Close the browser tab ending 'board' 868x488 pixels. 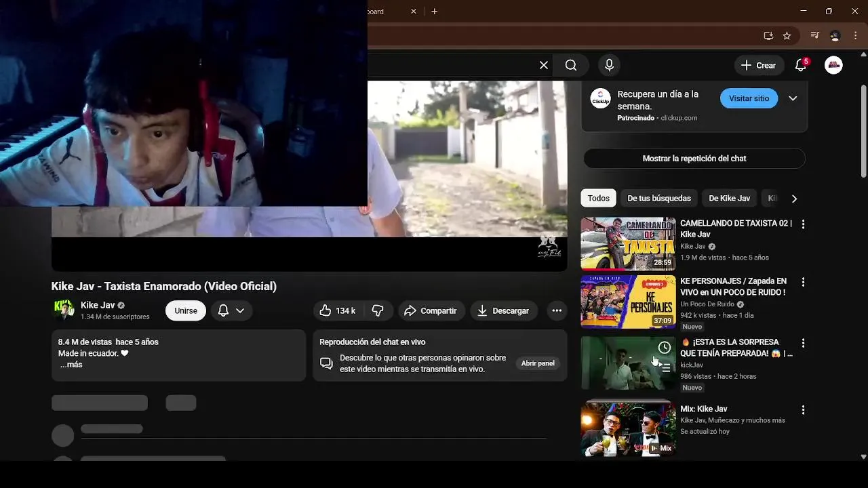pos(414,12)
